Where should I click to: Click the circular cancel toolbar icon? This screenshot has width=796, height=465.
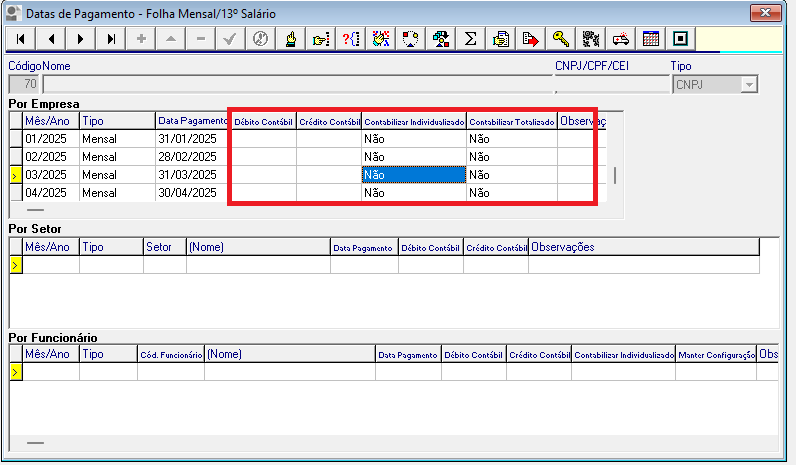[x=260, y=39]
